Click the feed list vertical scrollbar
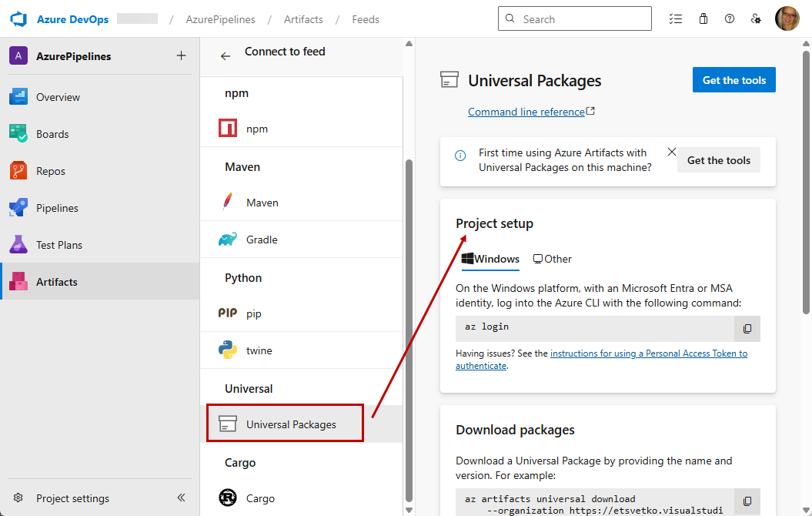Image resolution: width=812 pixels, height=516 pixels. (x=409, y=332)
